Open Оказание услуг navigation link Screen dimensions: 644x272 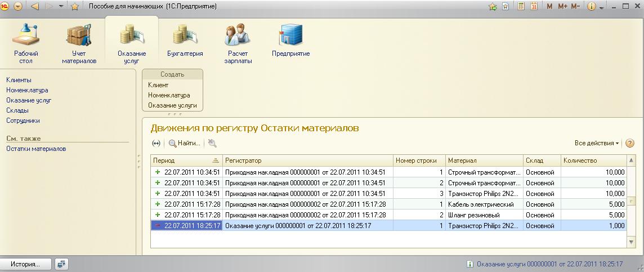pos(29,100)
